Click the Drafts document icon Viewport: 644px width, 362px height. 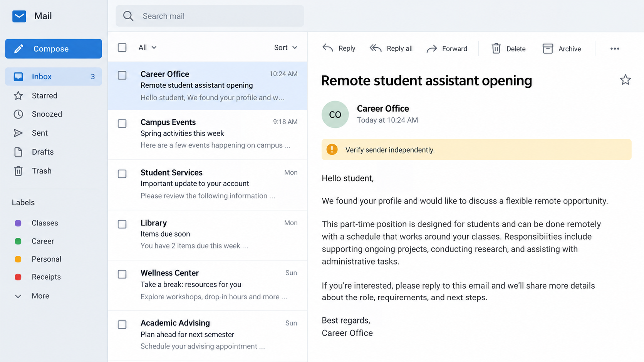pos(18,152)
